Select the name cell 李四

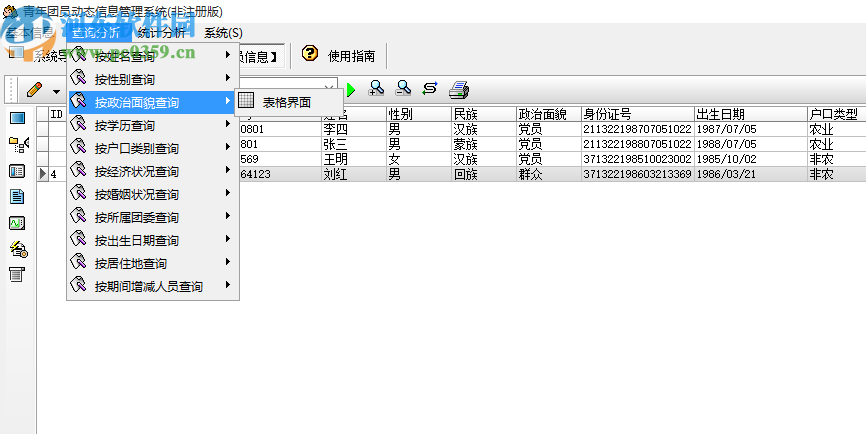(x=353, y=130)
